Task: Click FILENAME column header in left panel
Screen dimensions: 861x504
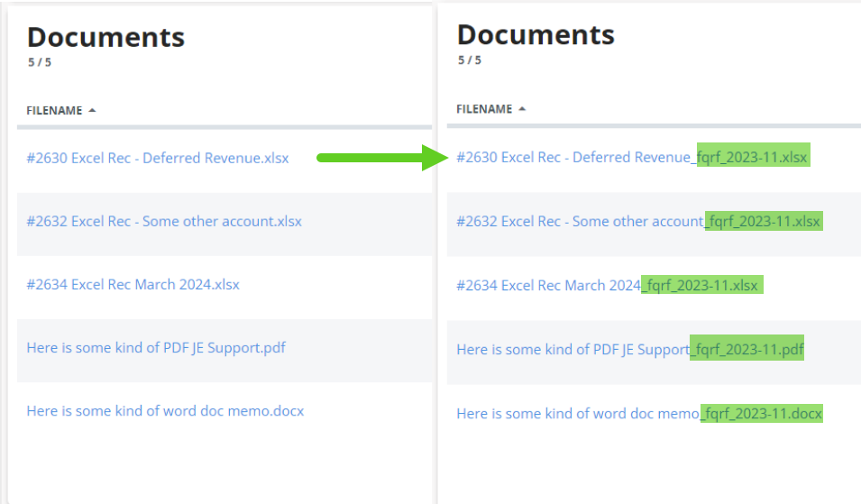Action: [54, 111]
